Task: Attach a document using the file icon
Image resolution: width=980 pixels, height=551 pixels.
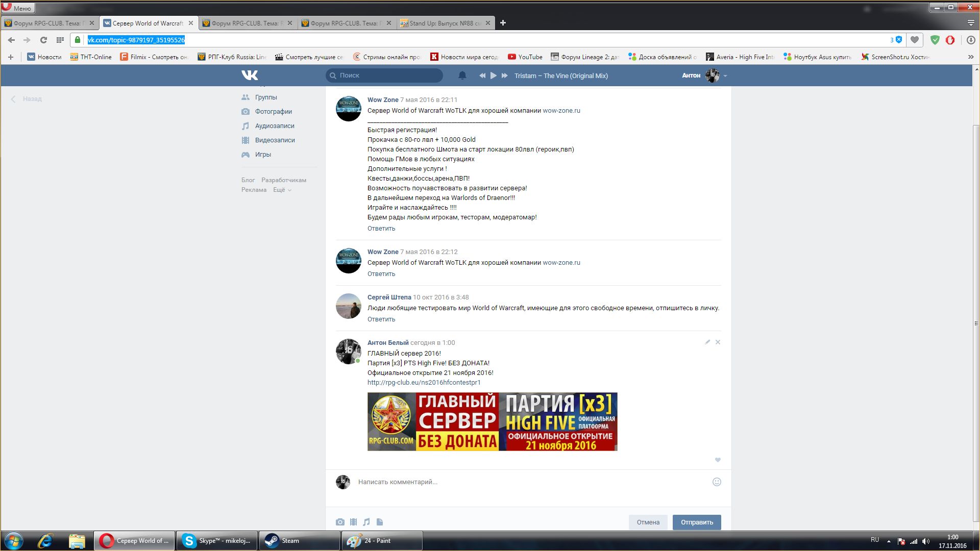Action: click(380, 522)
